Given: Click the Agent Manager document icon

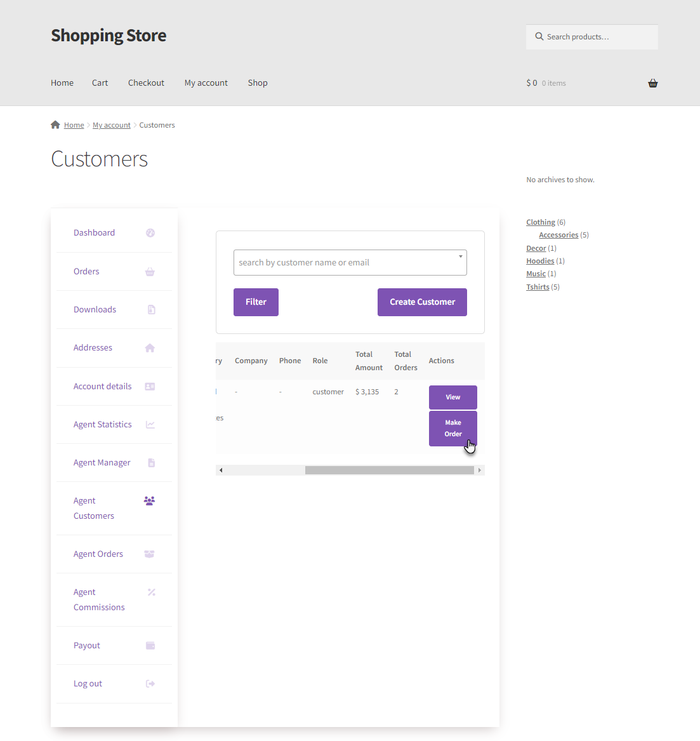Looking at the screenshot, I should click(x=151, y=463).
